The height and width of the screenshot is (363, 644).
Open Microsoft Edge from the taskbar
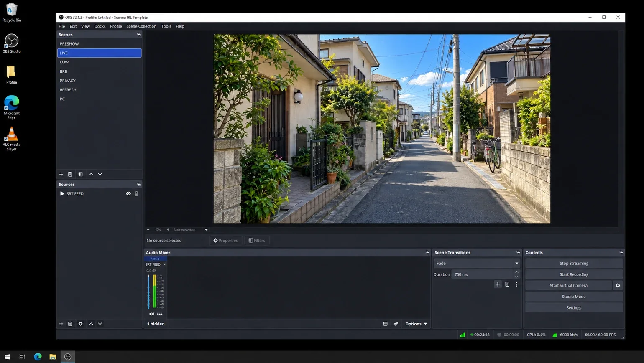pyautogui.click(x=38, y=357)
